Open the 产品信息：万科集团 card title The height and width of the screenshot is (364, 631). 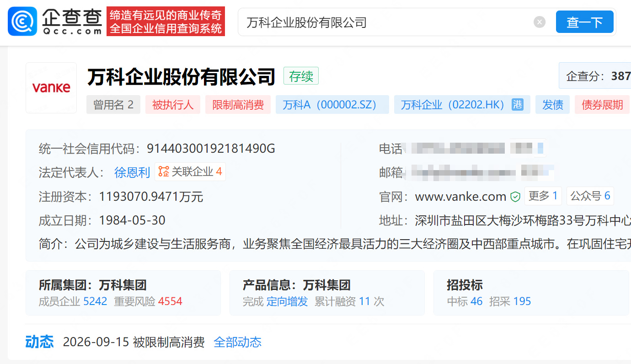(297, 285)
